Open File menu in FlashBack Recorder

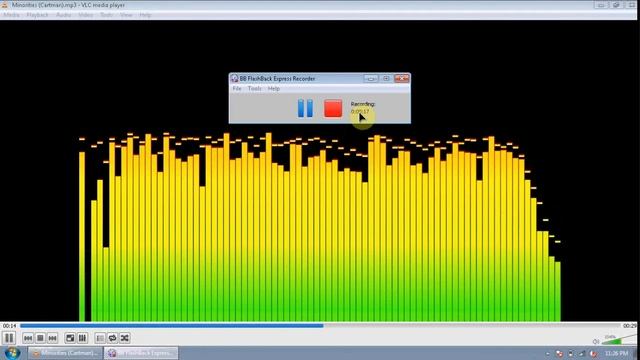(237, 89)
